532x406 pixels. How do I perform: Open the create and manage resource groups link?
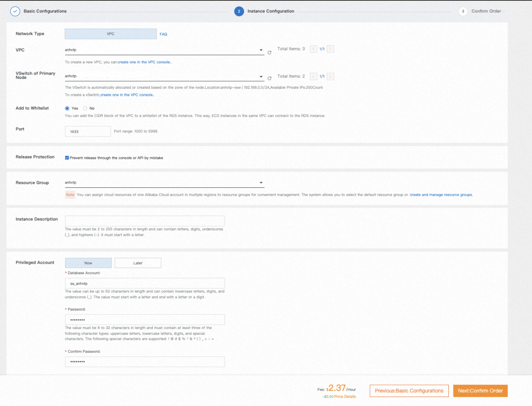click(x=441, y=195)
